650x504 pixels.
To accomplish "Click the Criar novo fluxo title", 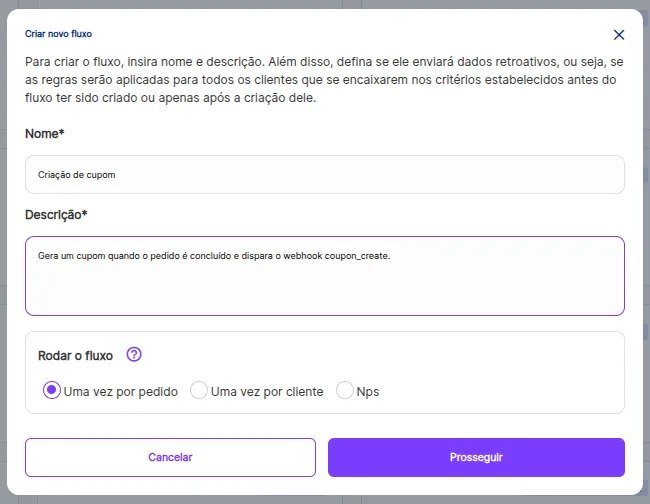I will pyautogui.click(x=58, y=34).
